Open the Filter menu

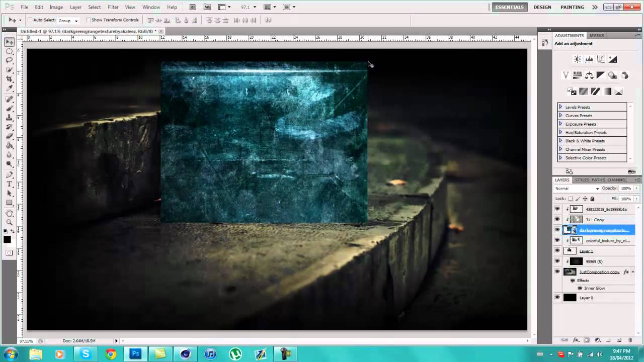[113, 7]
